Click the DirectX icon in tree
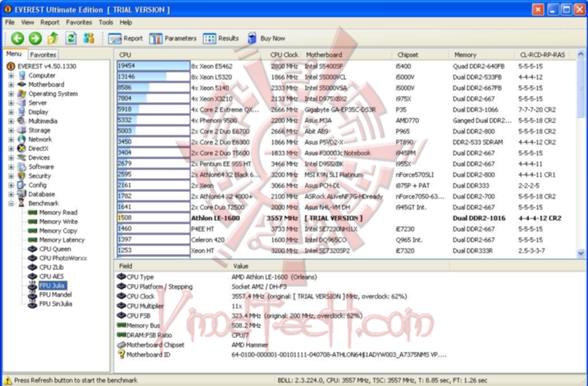588x386 pixels. [22, 148]
